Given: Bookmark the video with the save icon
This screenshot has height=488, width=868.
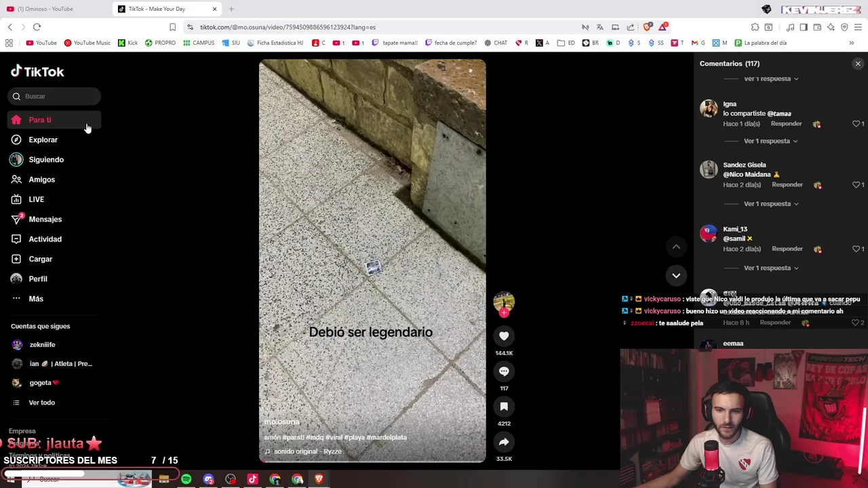Looking at the screenshot, I should pos(504,407).
